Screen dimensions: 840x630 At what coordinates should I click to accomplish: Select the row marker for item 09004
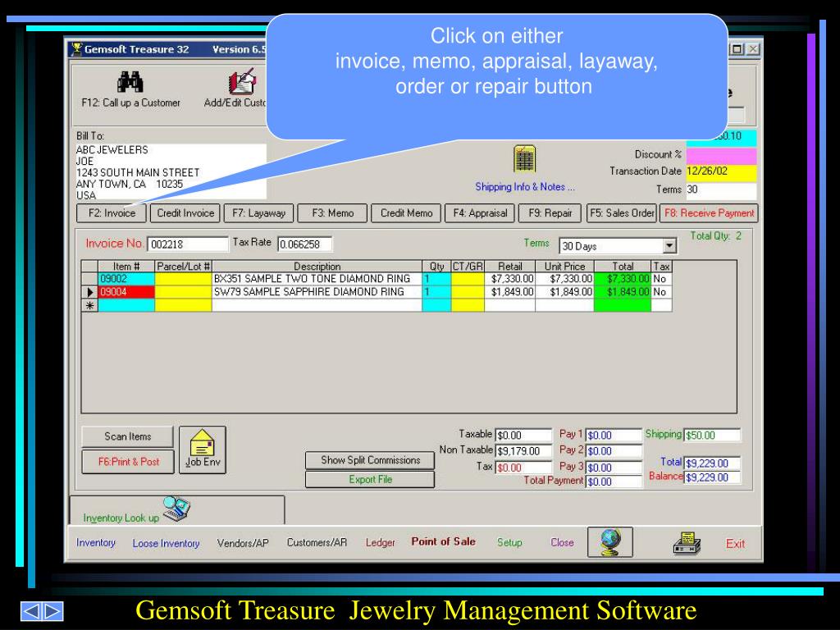point(89,292)
